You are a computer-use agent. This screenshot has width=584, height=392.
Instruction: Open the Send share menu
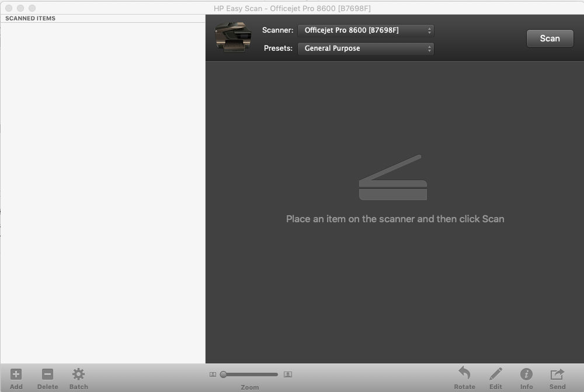pos(557,374)
